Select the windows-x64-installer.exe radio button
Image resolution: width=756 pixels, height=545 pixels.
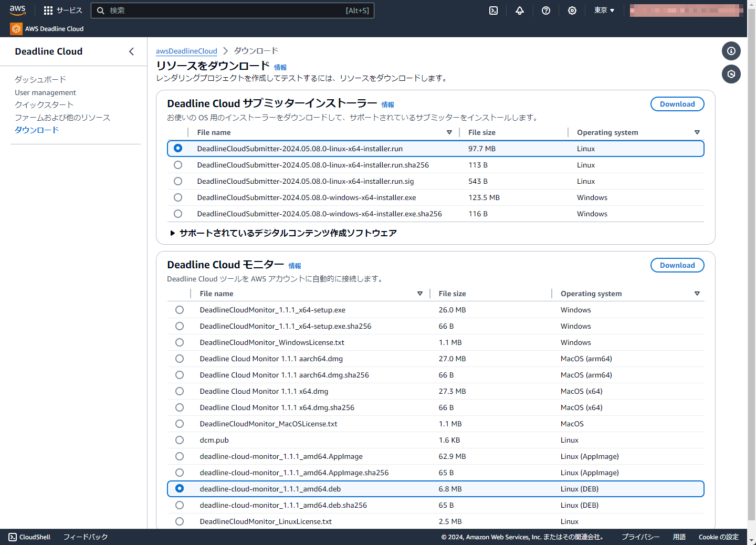[x=178, y=197]
